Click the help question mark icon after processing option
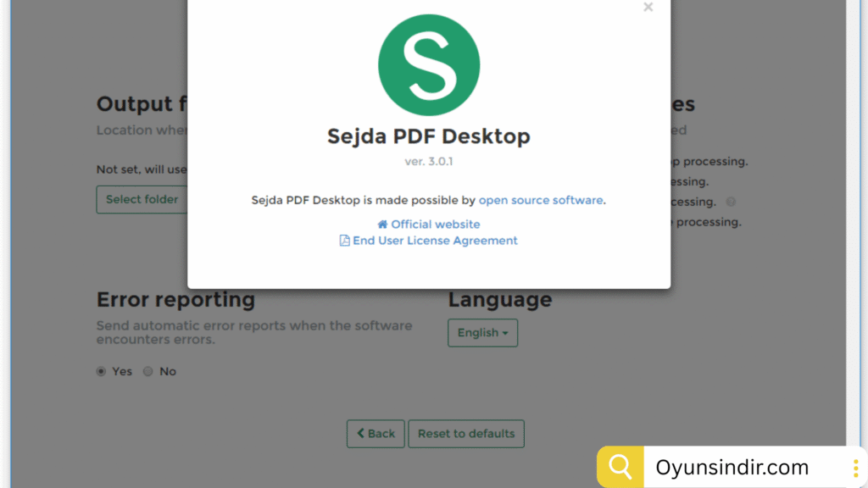The image size is (868, 488). [731, 202]
